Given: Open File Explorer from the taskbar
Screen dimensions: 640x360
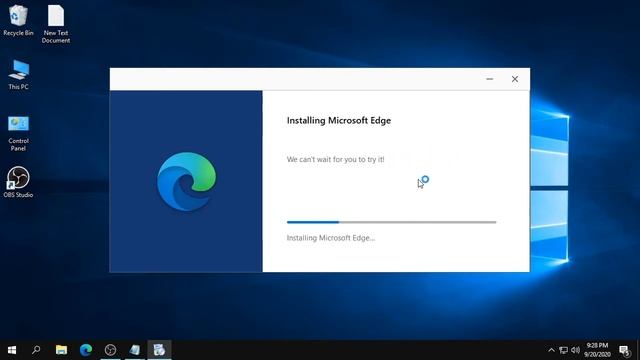Looking at the screenshot, I should tap(61, 350).
